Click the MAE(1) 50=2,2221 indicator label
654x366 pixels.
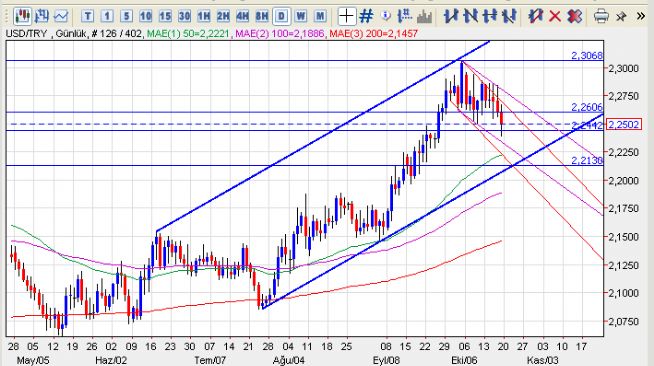coord(188,33)
